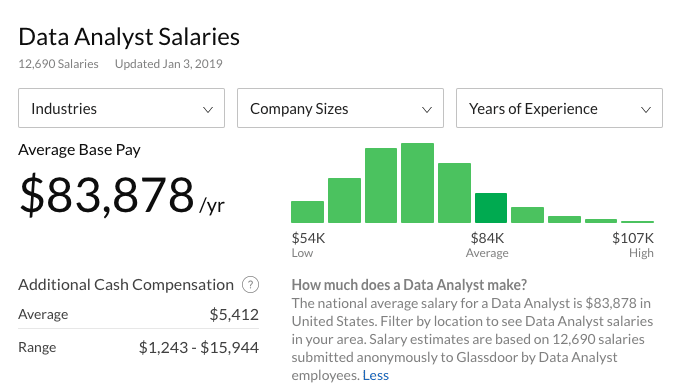Viewport: 687px width, 391px height.
Task: Open Years of Experience dropdown
Action: (560, 108)
